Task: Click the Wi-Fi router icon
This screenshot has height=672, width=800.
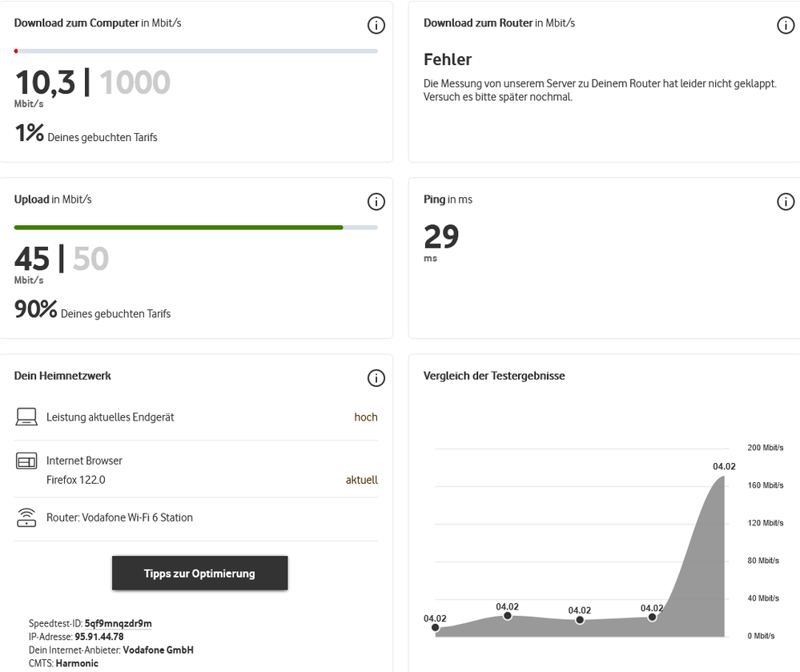Action: coord(26,517)
